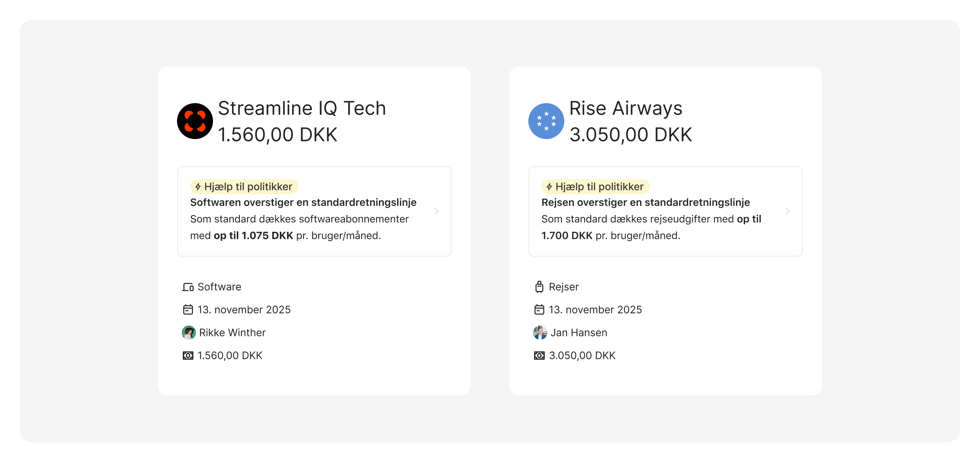This screenshot has height=462, width=980.
Task: Click calendar icon in Rise Airways card
Action: pos(539,310)
